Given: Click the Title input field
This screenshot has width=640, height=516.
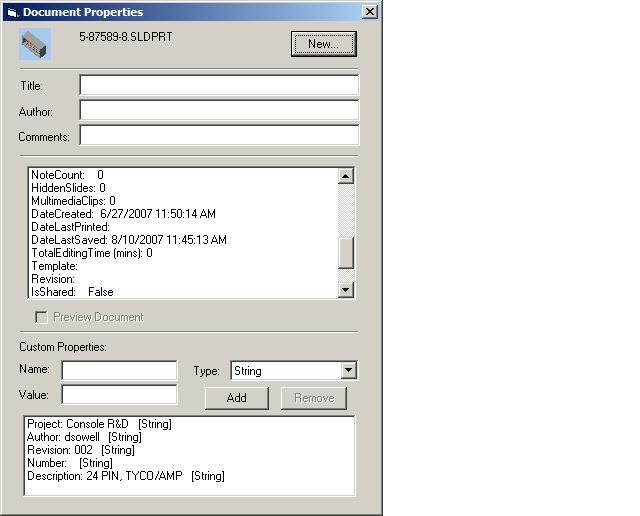Looking at the screenshot, I should coord(219,85).
